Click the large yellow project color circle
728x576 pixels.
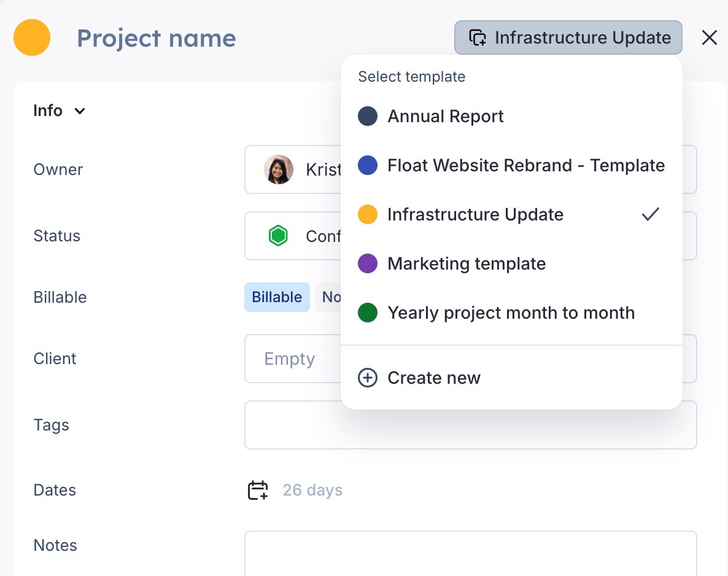pos(32,37)
